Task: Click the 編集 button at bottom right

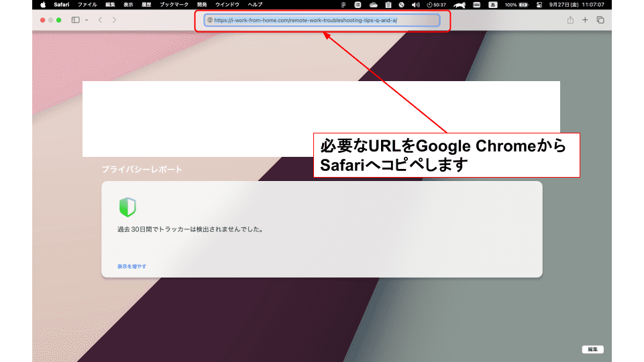Action: pyautogui.click(x=593, y=349)
